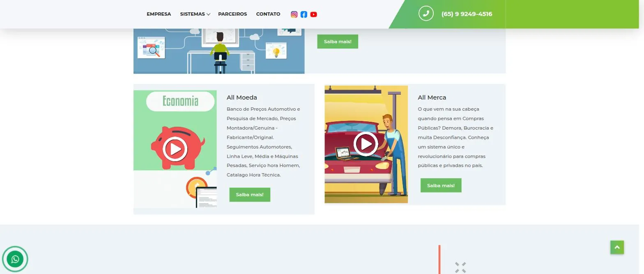Open the Parceiros menu item
Viewport: 644px width, 274px height.
(x=232, y=14)
